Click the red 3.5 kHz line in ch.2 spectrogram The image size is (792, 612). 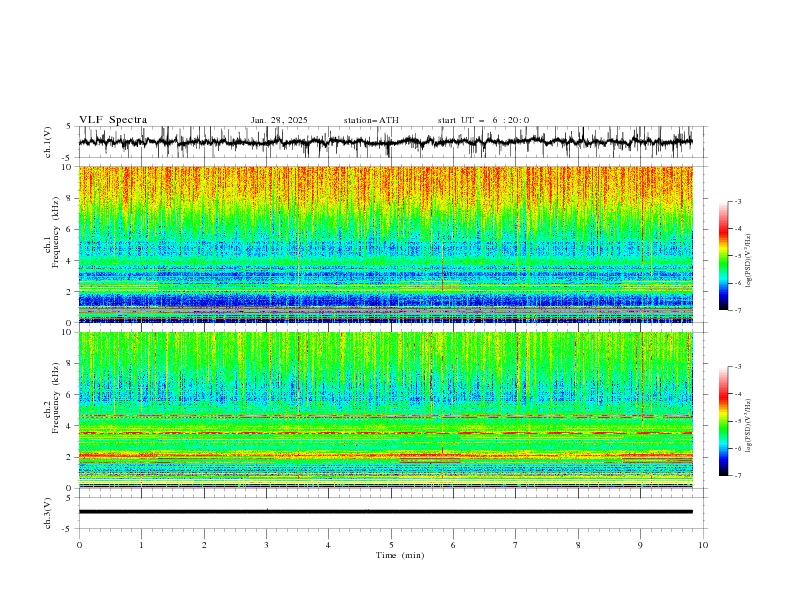385,433
